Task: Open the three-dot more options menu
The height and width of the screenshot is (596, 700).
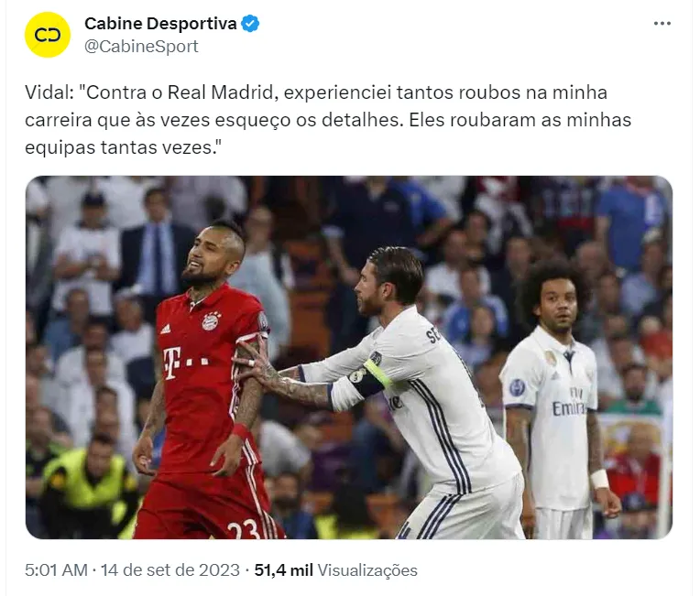Action: [x=662, y=24]
